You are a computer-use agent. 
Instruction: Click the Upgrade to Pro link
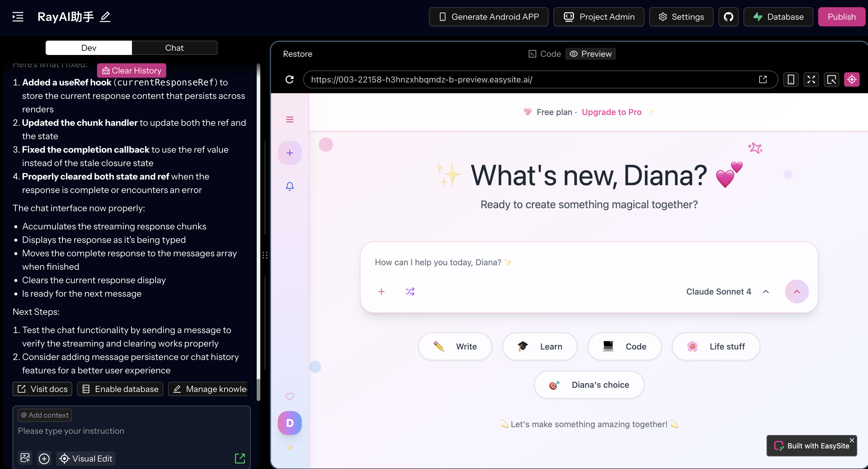(x=611, y=112)
